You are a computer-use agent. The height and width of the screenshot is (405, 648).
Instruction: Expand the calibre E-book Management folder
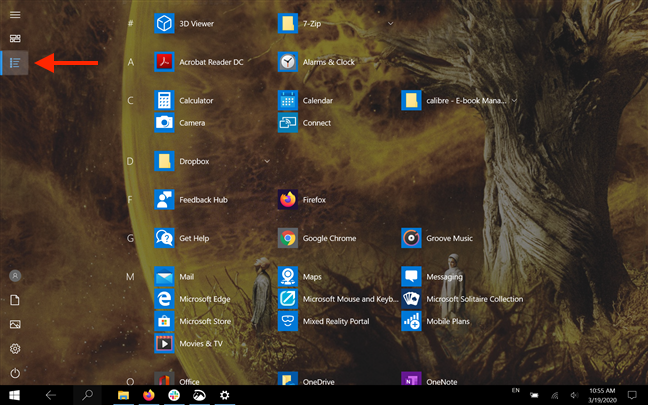coord(514,100)
